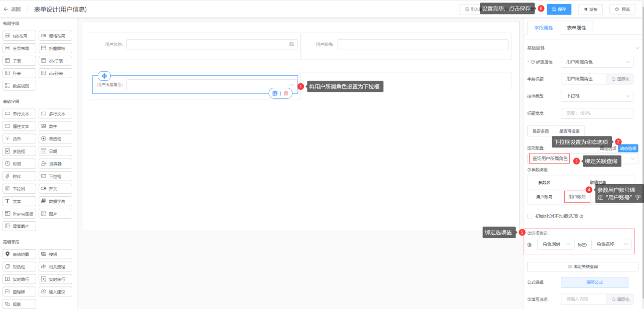Viewport: 644px width, 309px height.
Task: Select the 动态选项 mode
Action: 628,148
